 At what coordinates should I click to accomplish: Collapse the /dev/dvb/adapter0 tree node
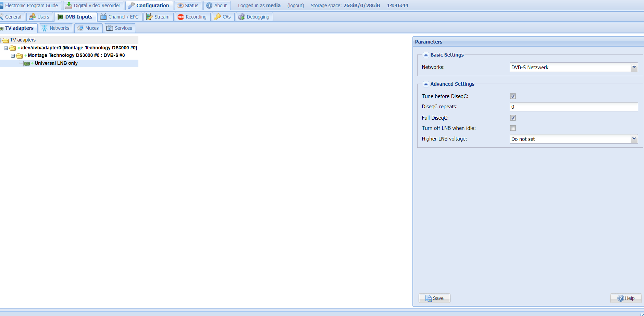6,48
